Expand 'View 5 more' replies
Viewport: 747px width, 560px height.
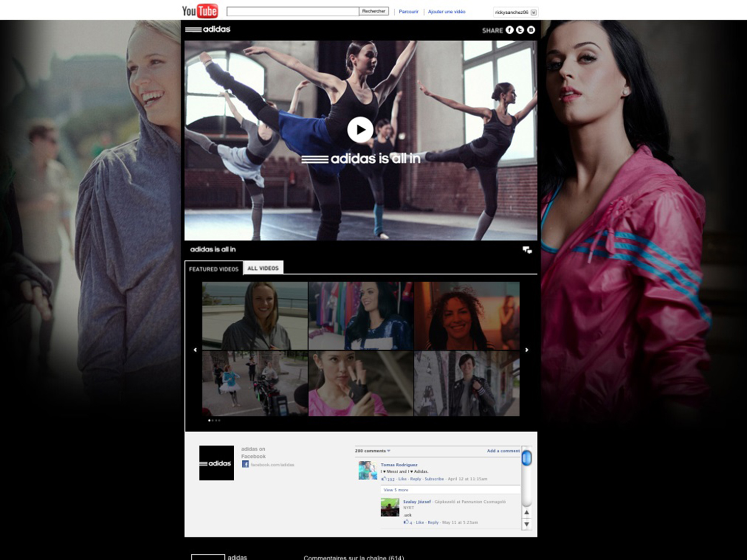(396, 490)
